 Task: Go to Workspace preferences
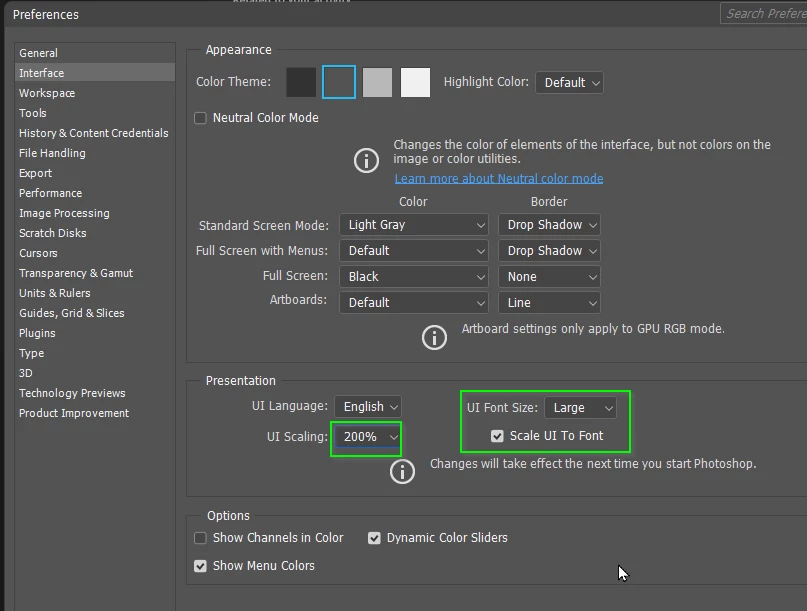coord(95,93)
